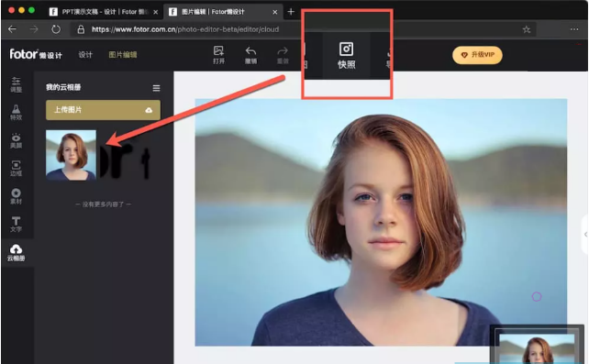589x364 pixels.
Task: Click the 升级VIP upgrade button
Action: pyautogui.click(x=477, y=55)
